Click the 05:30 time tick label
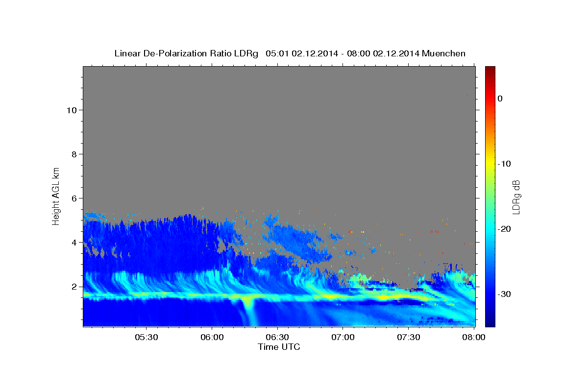The height and width of the screenshot is (392, 588). (x=147, y=338)
